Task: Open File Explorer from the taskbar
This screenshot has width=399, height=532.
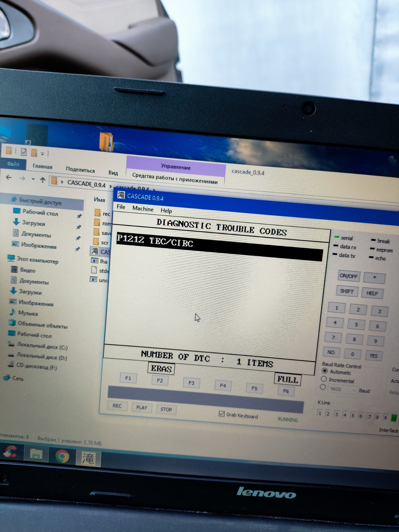Action: click(x=36, y=455)
